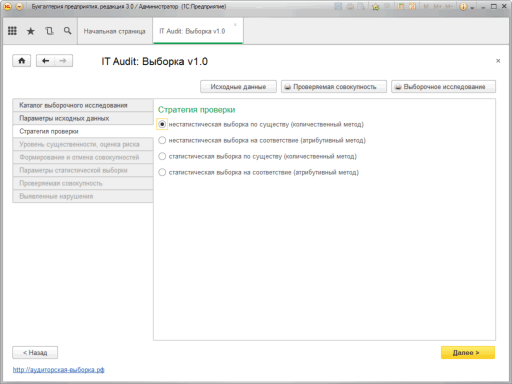The width and height of the screenshot is (512, 384).
Task: Open the аудиторская-выборка.рф link
Action: pos(59,370)
